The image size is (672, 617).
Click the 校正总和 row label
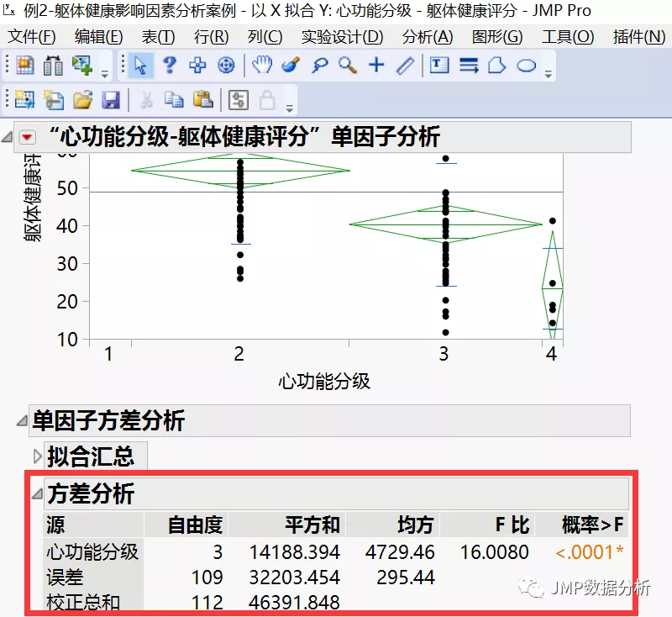click(83, 602)
